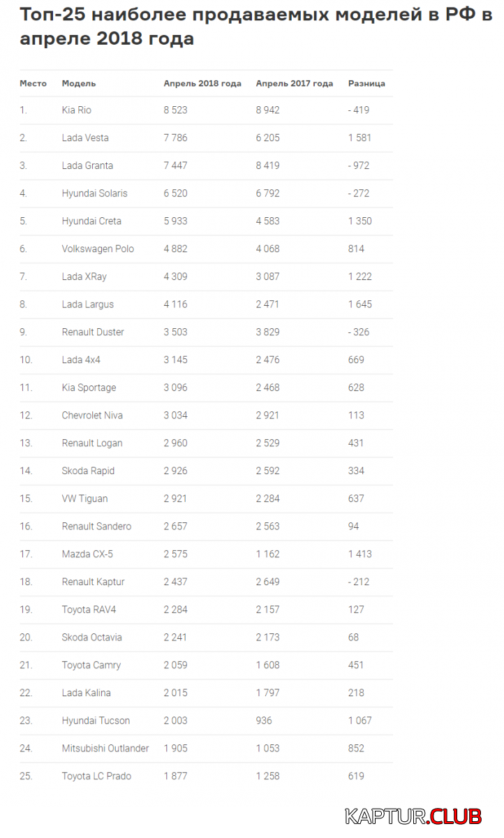Image resolution: width=504 pixels, height=838 pixels.
Task: Click the Renault Kaptur model name
Action: point(93,582)
